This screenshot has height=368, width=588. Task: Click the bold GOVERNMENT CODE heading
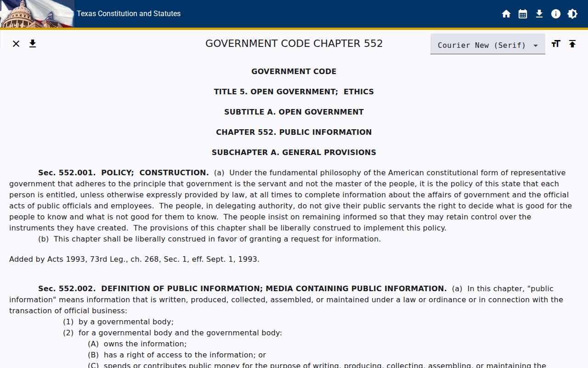(294, 71)
